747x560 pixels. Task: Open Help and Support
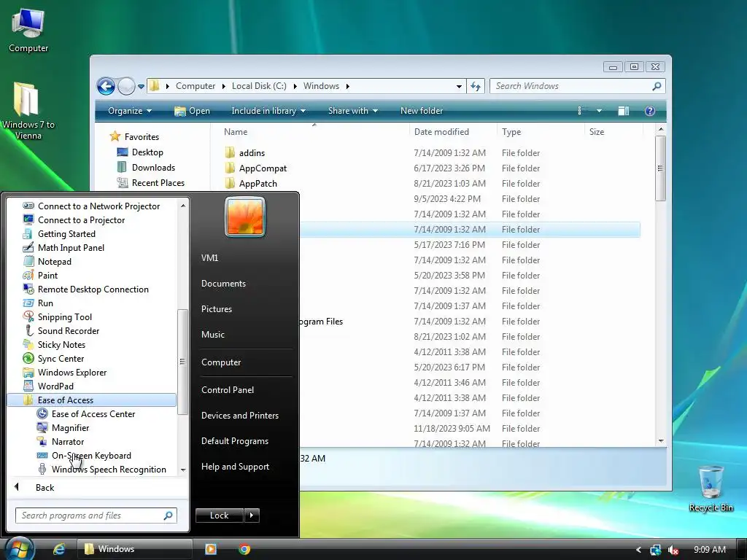point(235,467)
